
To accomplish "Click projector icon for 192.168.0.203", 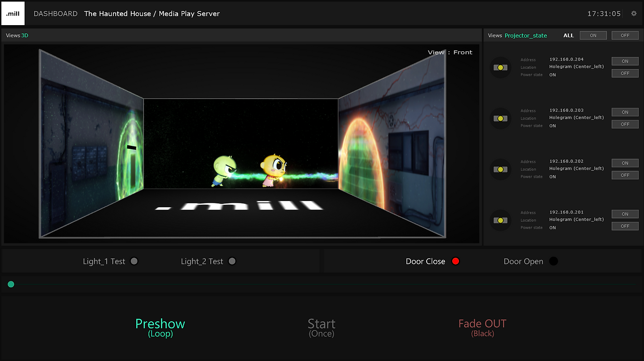I will pyautogui.click(x=500, y=118).
